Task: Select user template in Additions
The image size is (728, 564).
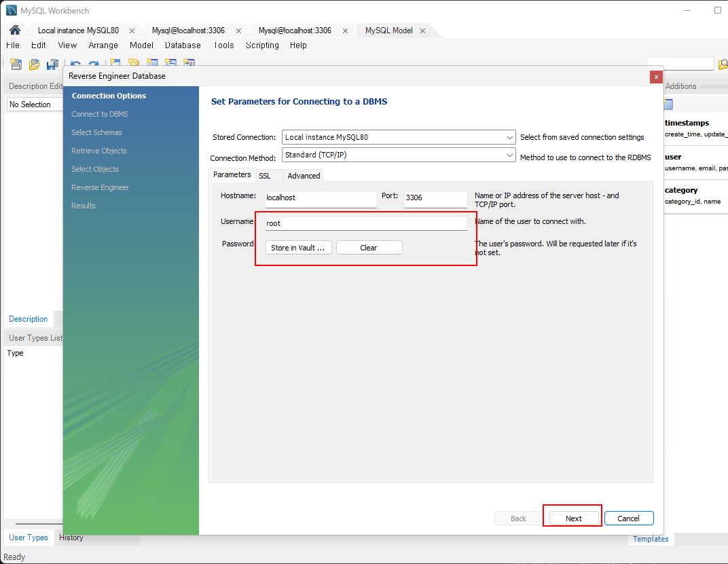Action: [695, 162]
